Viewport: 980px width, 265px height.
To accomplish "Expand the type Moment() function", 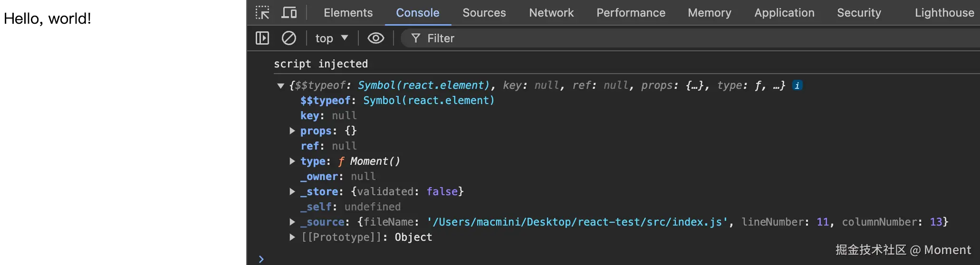I will (x=292, y=161).
